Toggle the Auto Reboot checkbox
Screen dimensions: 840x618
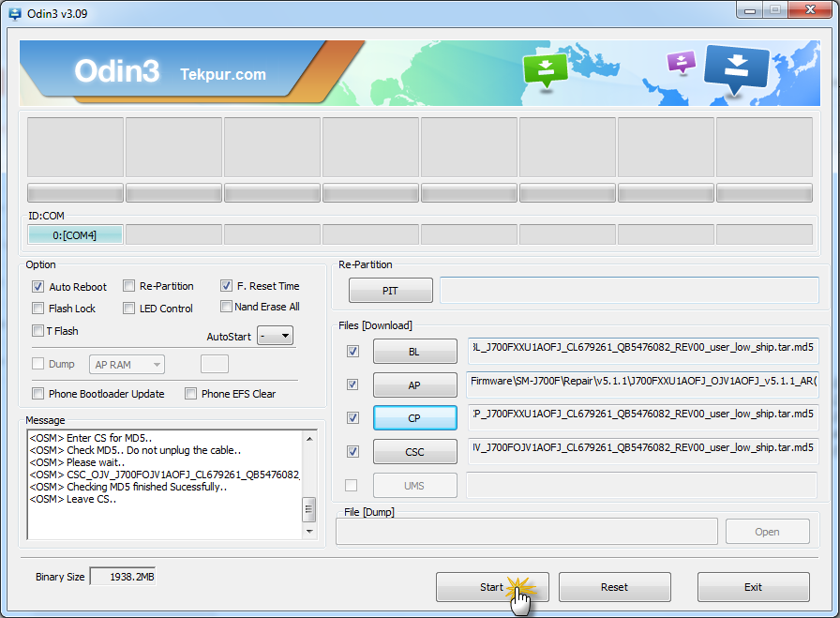click(37, 287)
